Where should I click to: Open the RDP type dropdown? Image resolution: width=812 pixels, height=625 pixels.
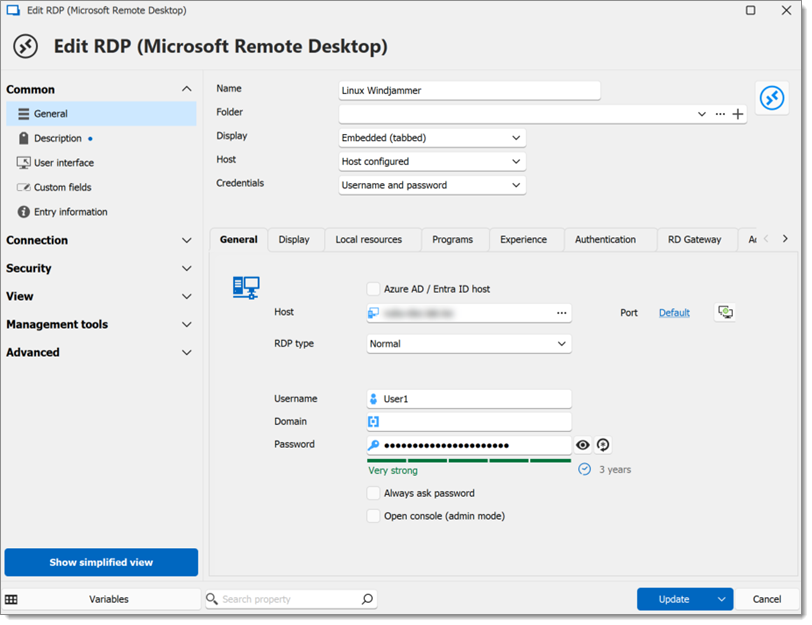469,344
